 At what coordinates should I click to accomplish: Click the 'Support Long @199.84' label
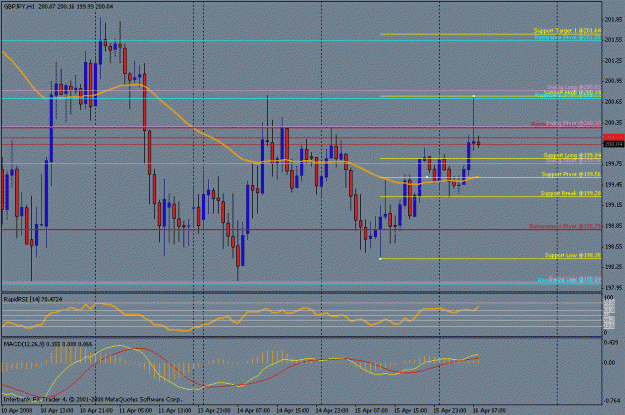(x=572, y=155)
